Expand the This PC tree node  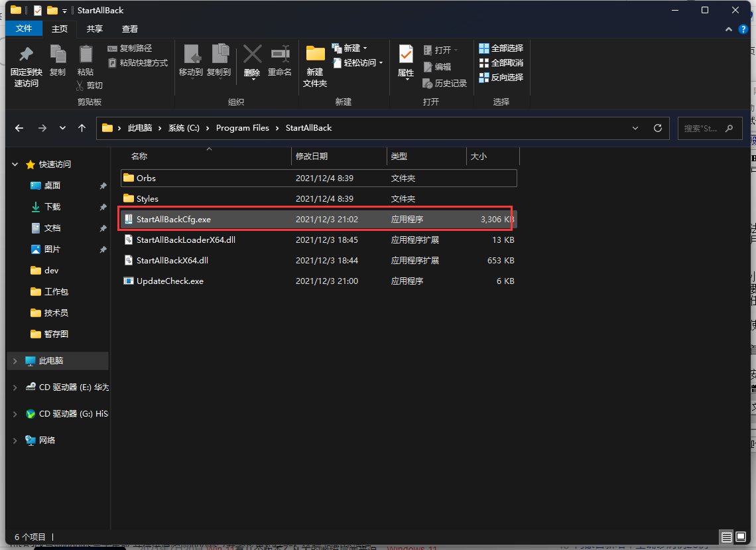pyautogui.click(x=15, y=361)
